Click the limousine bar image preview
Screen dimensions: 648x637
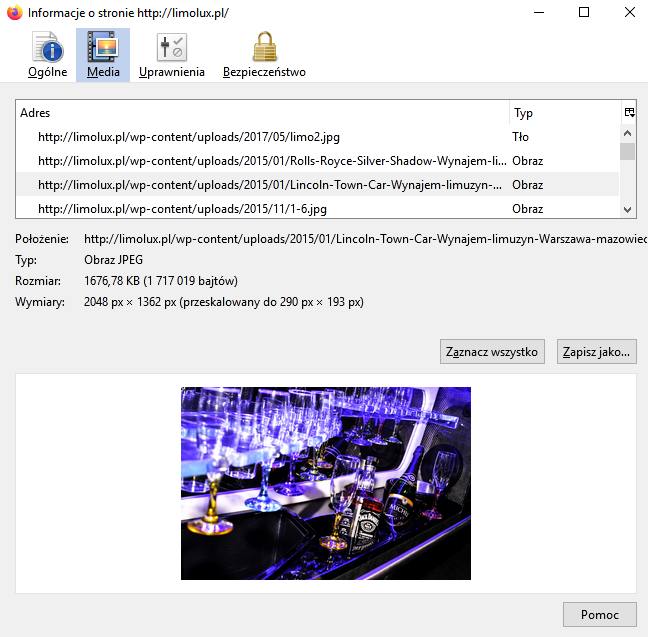326,483
